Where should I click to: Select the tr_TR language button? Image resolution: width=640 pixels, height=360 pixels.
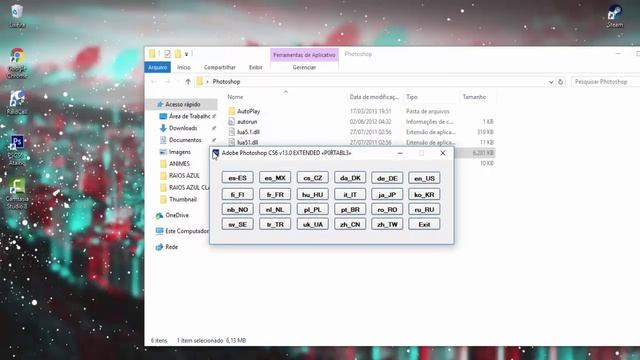(x=275, y=224)
